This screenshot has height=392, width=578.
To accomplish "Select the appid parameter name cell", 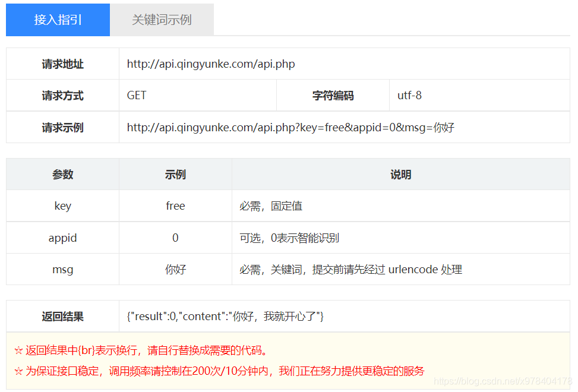I will [x=62, y=238].
